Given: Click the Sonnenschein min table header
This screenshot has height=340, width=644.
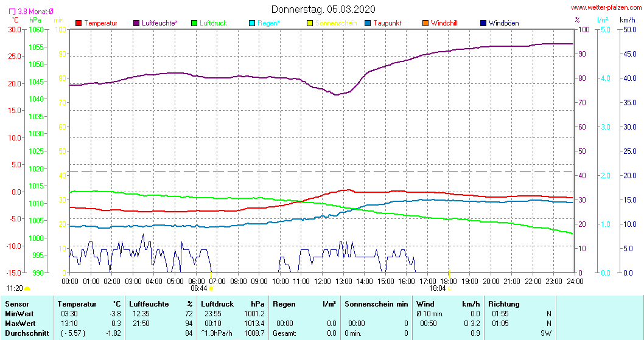Looking at the screenshot, I should coord(376,304).
